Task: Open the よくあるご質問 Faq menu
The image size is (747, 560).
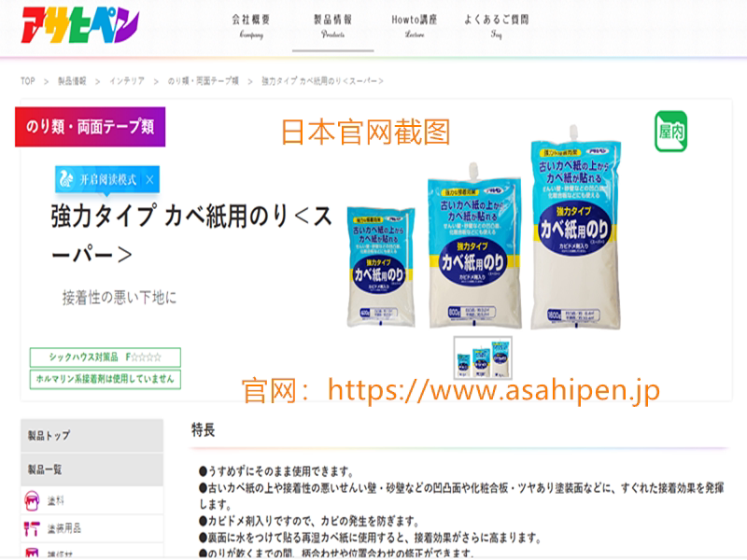Action: coord(497,26)
